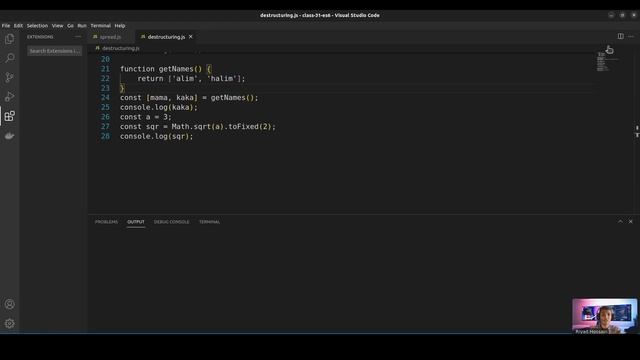Click line number 21 in the gutter
The image size is (640, 360).
105,69
